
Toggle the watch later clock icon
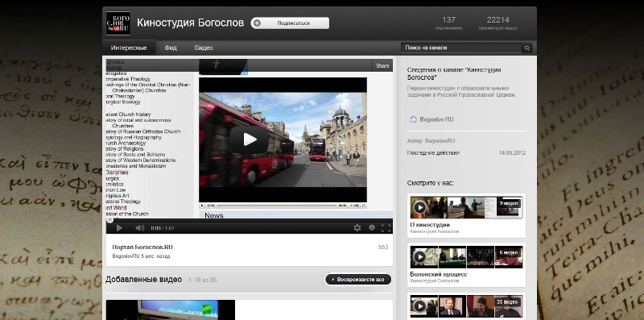pos(372,227)
